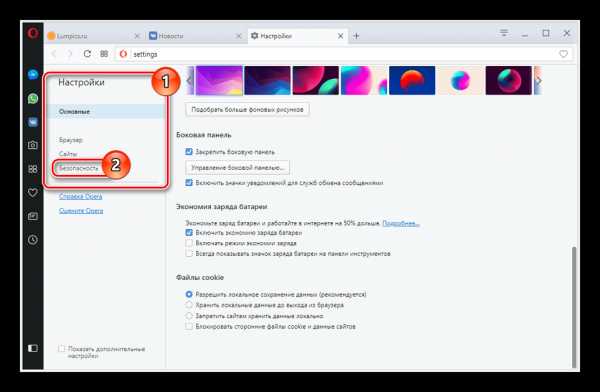
Task: Open VK messenger sidebar icon
Action: pos(33,122)
